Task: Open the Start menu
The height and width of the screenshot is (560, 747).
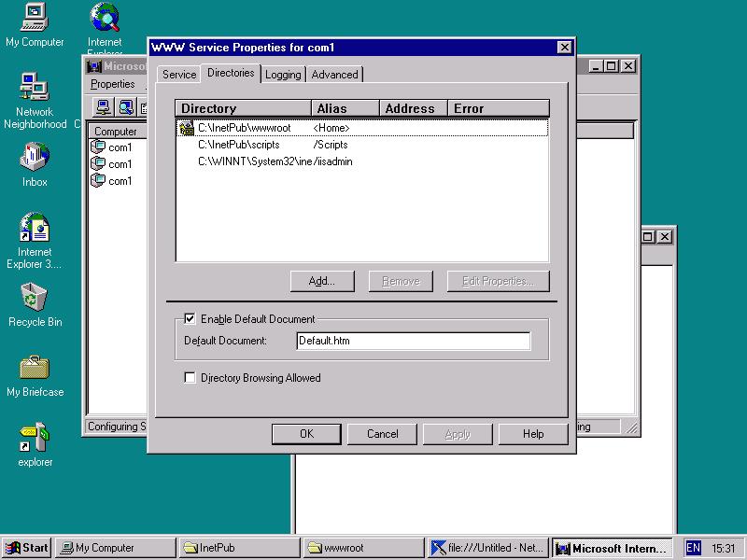Action: (27, 548)
